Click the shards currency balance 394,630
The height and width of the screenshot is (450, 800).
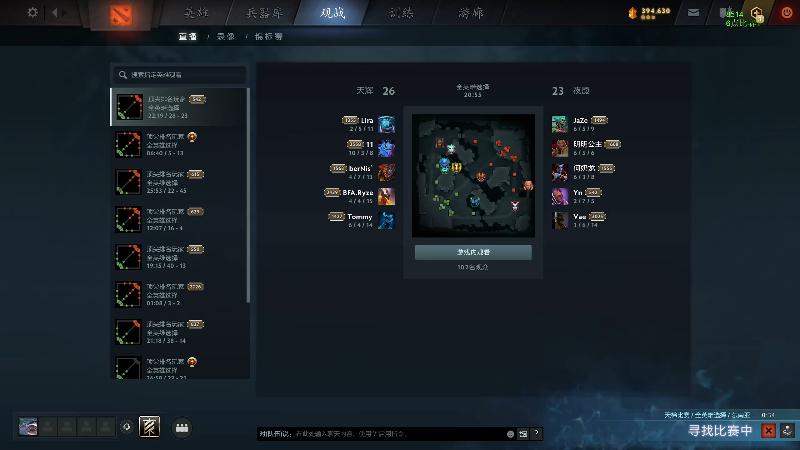(x=649, y=13)
